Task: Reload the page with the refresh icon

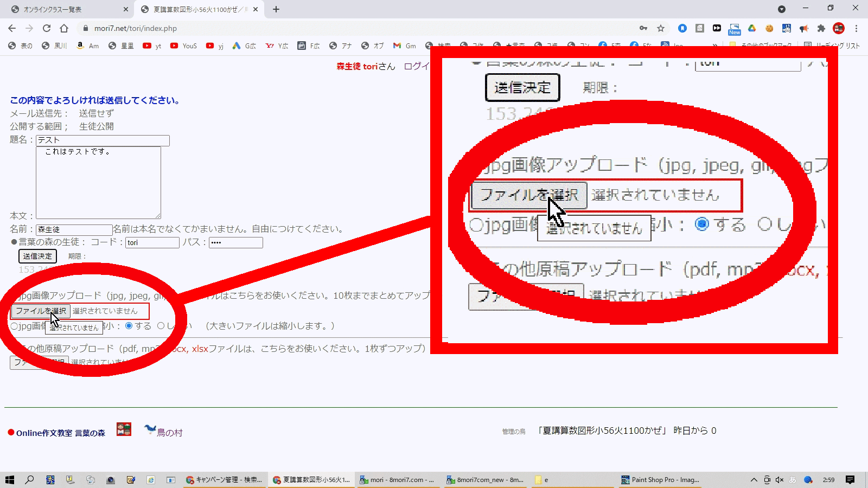Action: click(x=47, y=28)
